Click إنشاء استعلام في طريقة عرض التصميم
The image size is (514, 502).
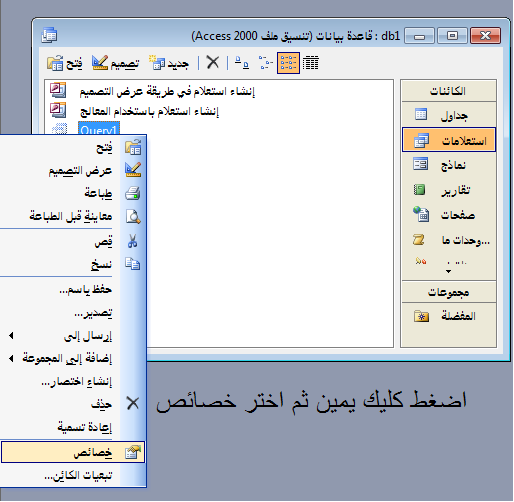[x=167, y=91]
